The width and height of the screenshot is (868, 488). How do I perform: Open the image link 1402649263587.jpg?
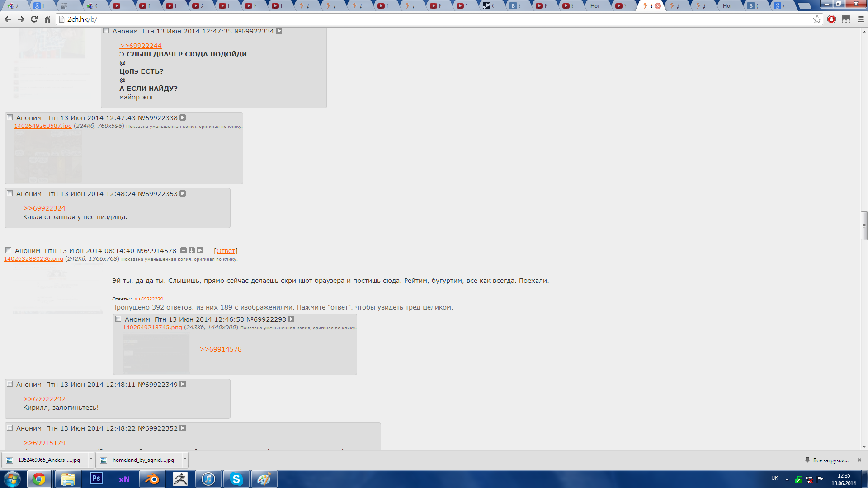click(x=43, y=126)
